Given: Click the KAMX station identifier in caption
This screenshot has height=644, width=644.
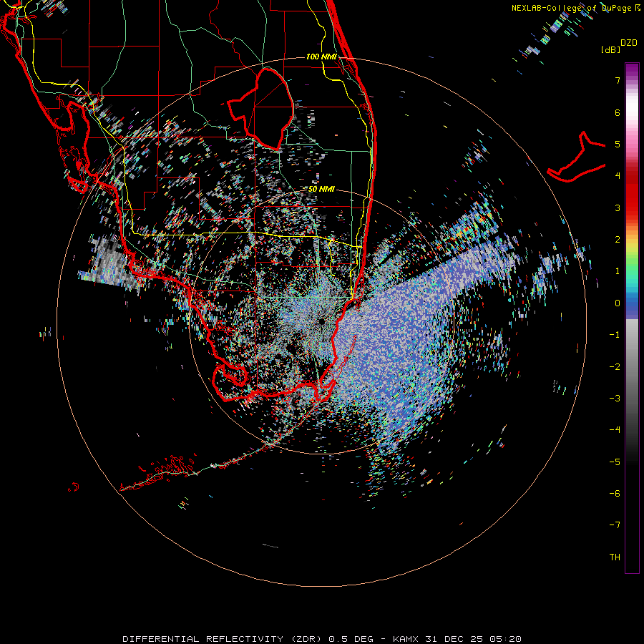Looking at the screenshot, I should click(406, 639).
